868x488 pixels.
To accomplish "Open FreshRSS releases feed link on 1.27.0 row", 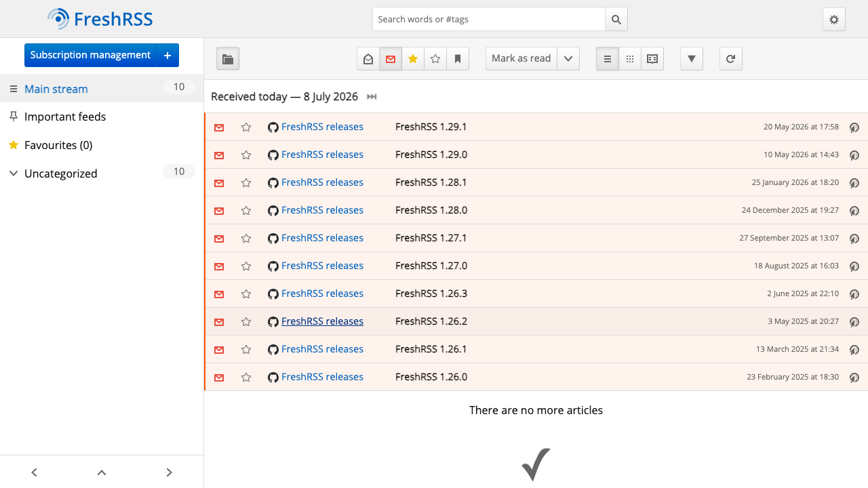I will tap(322, 266).
